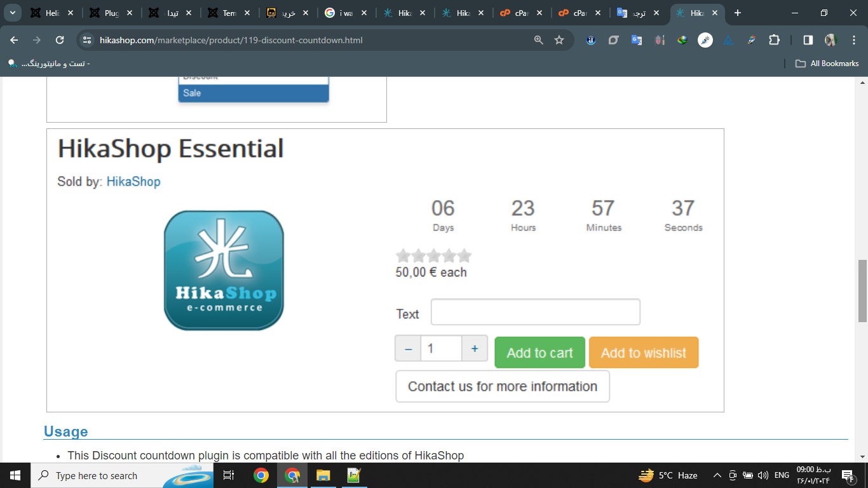Click the first rating star
868x488 pixels.
pos(403,256)
